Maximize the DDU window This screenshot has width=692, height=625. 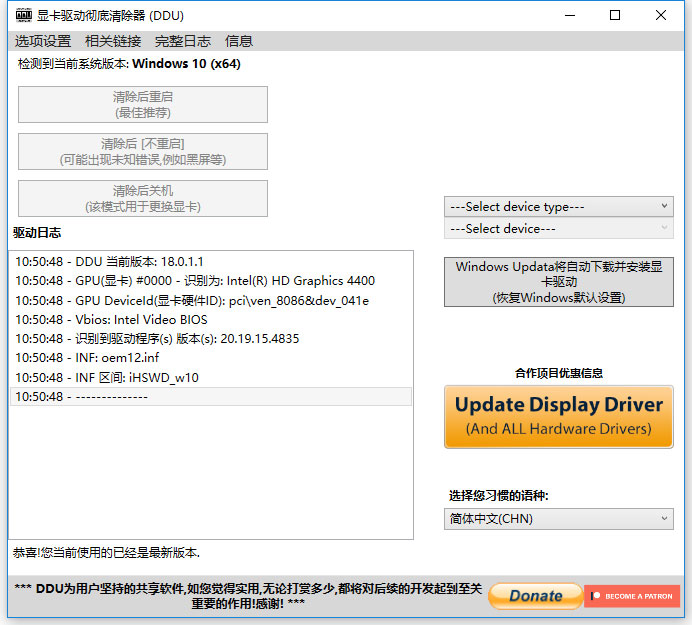tap(615, 15)
